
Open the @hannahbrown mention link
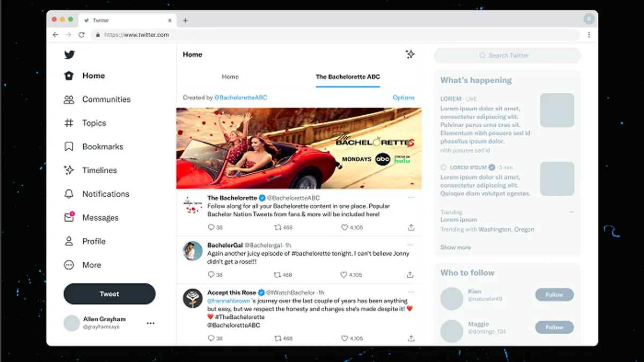tap(228, 301)
